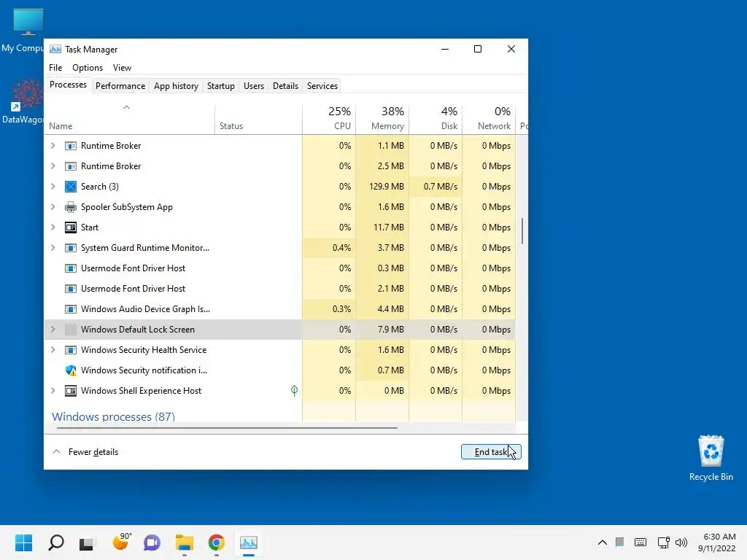Click the Windows Security Health Service icon

(x=71, y=350)
